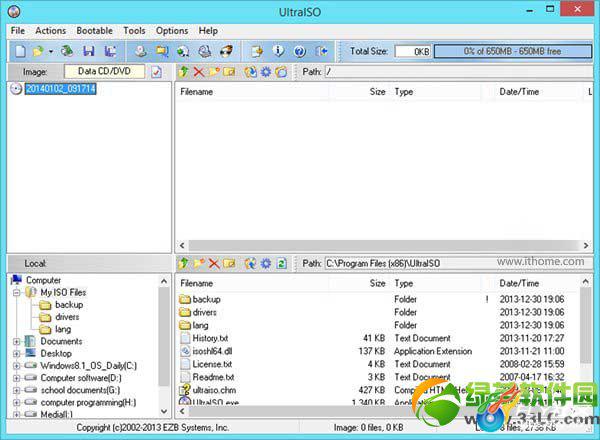600x440 pixels.
Task: Click the 0% of 650MB capacity bar
Action: 512,51
